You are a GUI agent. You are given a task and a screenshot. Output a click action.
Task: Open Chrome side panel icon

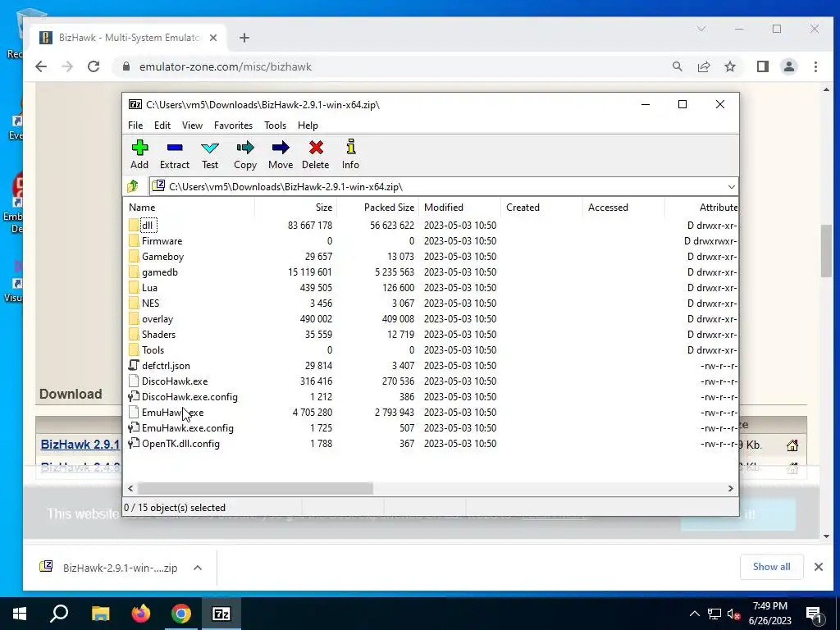click(x=762, y=66)
